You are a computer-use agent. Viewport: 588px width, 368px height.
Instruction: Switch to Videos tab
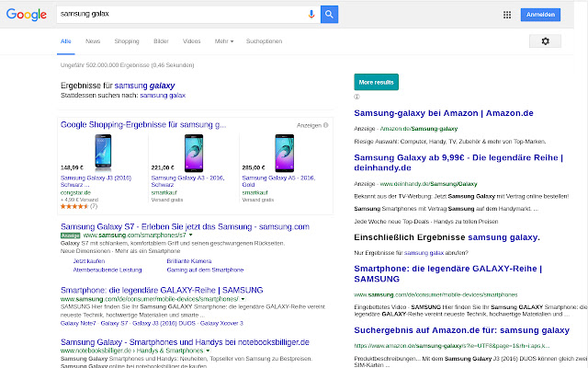(192, 41)
